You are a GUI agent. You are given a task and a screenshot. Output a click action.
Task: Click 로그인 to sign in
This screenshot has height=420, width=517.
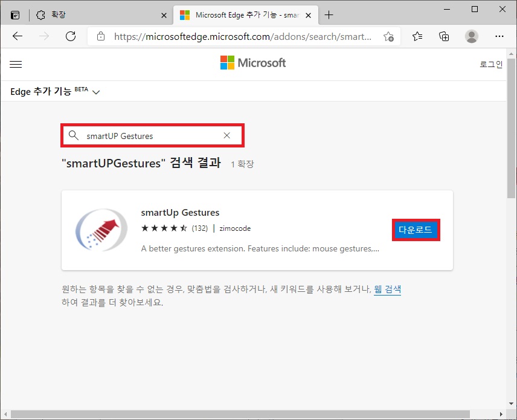tap(491, 64)
